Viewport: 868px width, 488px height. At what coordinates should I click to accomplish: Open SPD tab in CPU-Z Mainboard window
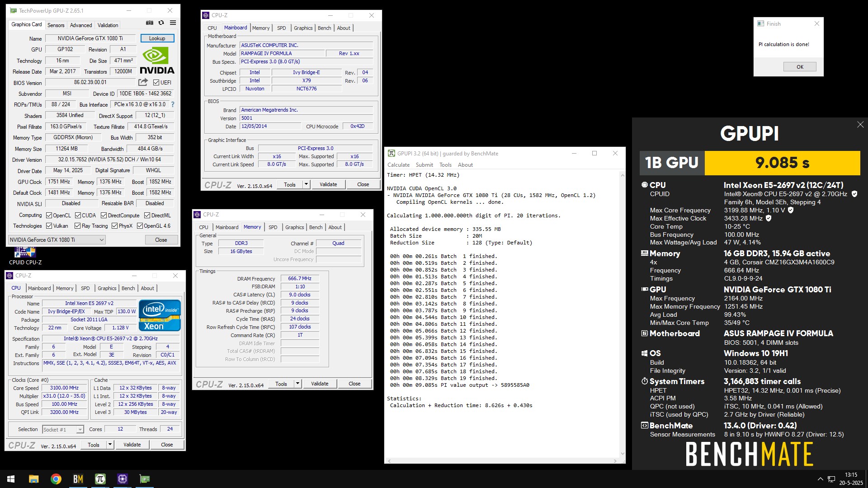tap(281, 28)
